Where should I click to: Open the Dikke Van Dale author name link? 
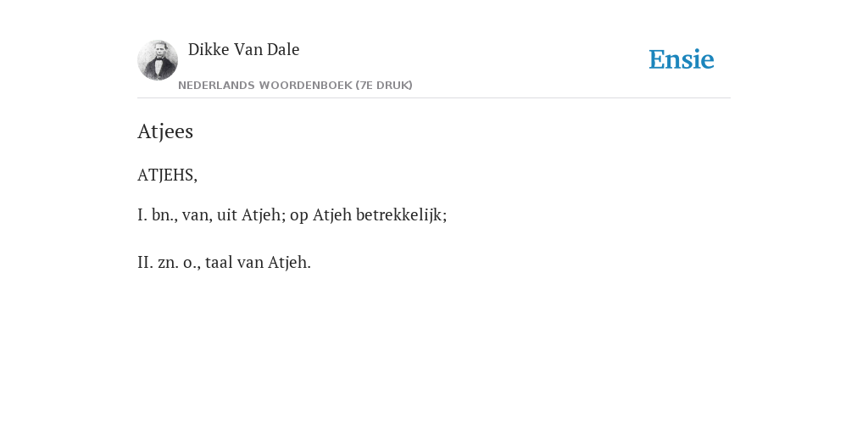(243, 49)
